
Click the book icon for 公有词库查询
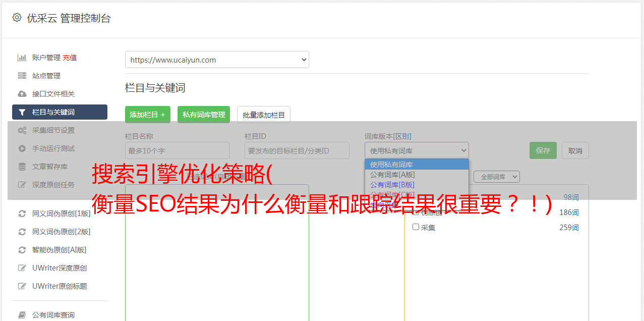coord(22,315)
